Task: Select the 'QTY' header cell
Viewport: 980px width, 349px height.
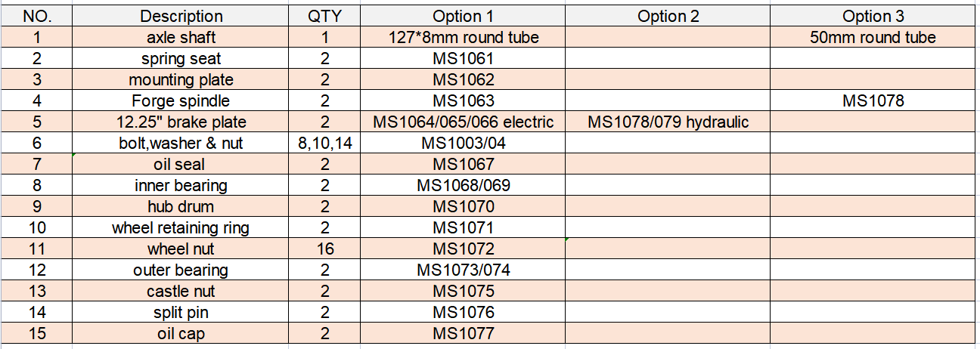Action: click(325, 16)
